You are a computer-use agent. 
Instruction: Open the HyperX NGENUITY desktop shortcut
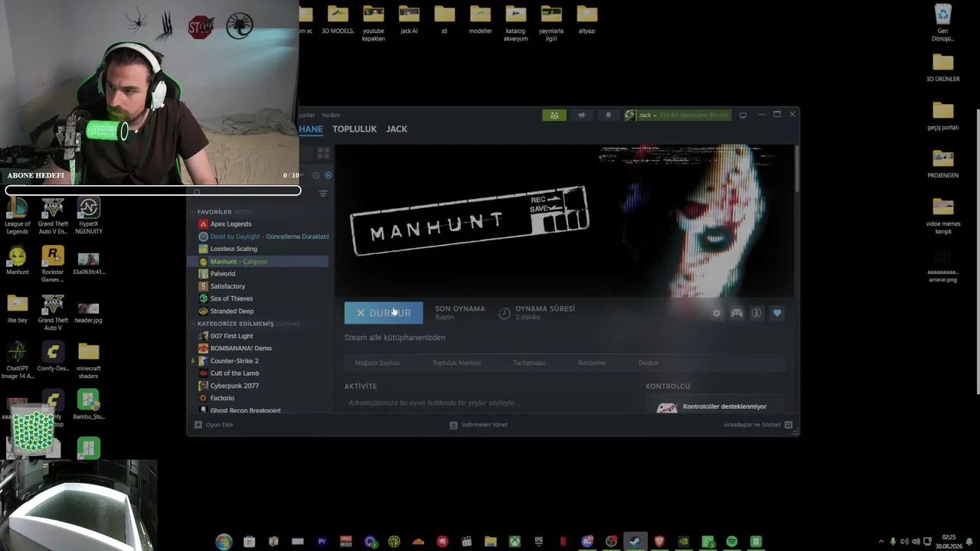[x=89, y=217]
